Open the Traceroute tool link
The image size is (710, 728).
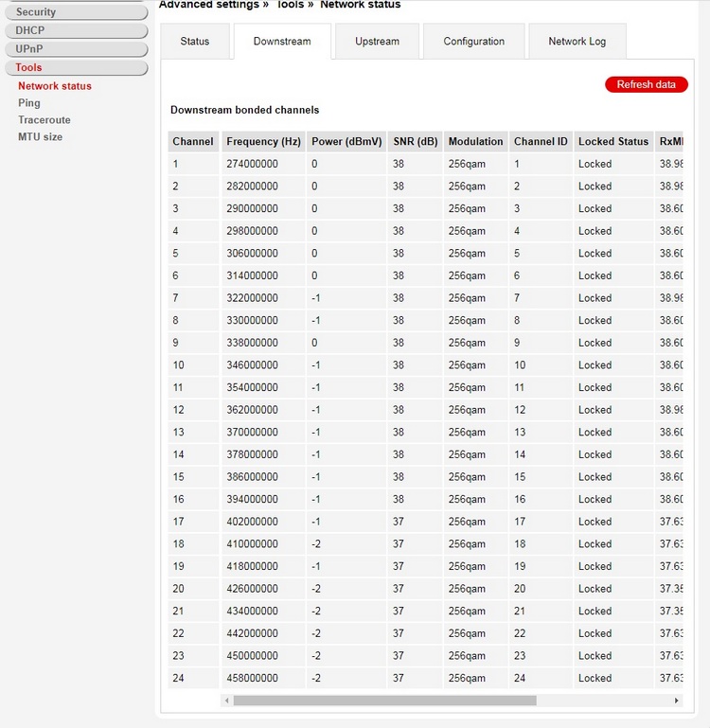click(44, 120)
